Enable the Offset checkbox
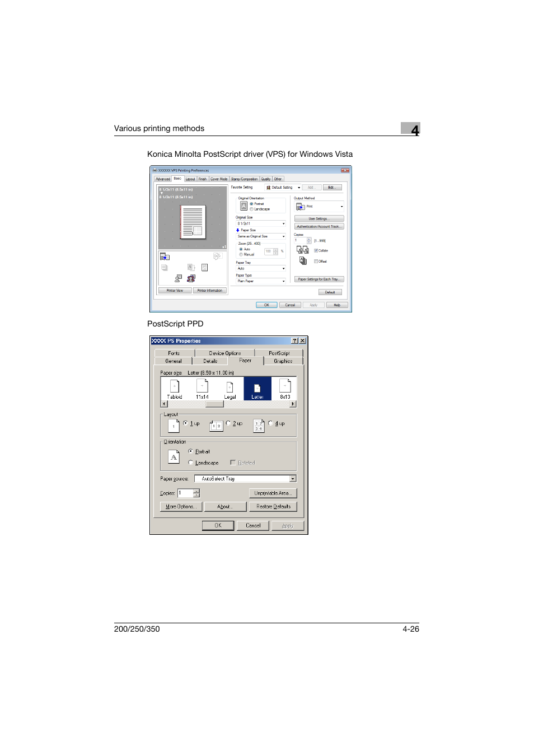The height and width of the screenshot is (756, 534). coord(316,261)
